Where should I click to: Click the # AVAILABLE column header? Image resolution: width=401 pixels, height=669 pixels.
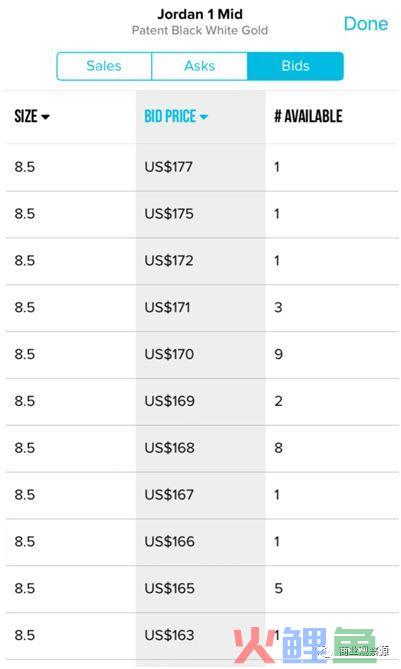pyautogui.click(x=308, y=116)
